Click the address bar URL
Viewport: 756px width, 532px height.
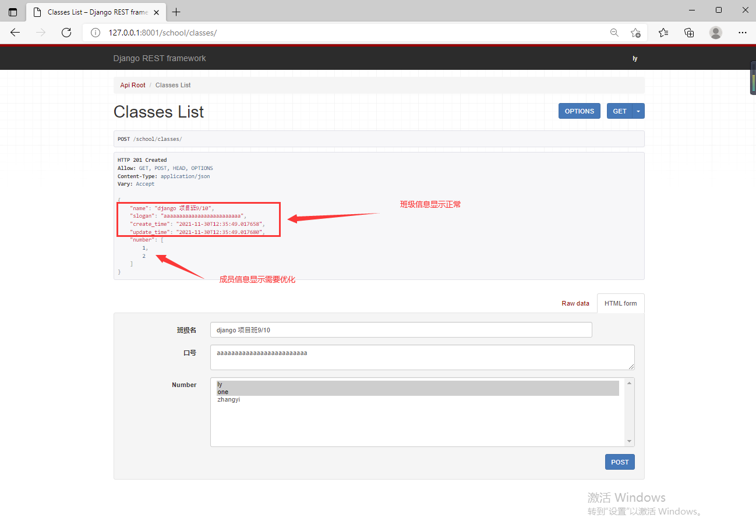[162, 33]
